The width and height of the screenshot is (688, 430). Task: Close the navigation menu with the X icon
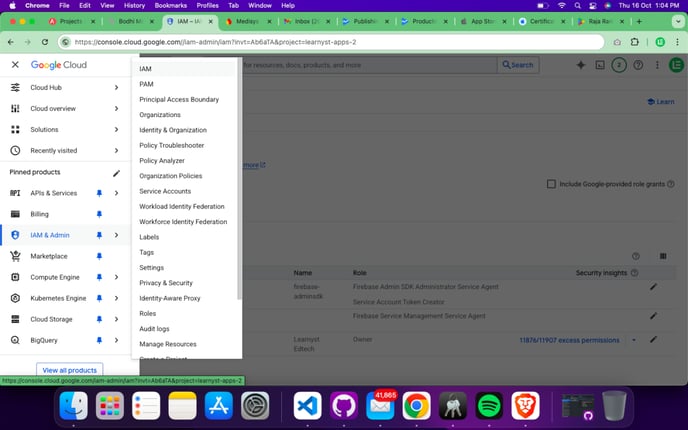(x=15, y=65)
